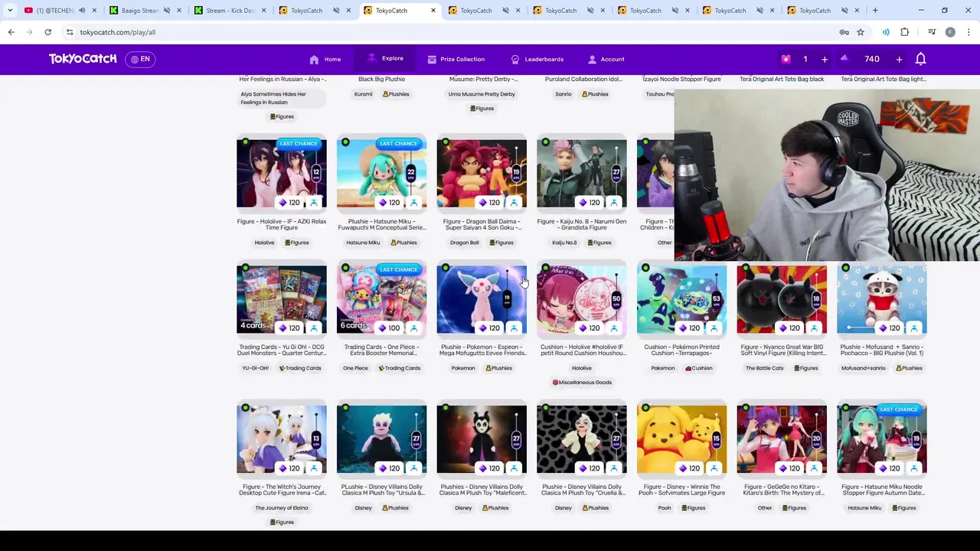Open Pokémon Printed Cushion Terapagos title
Screen dimensions: 980x551
(681, 350)
